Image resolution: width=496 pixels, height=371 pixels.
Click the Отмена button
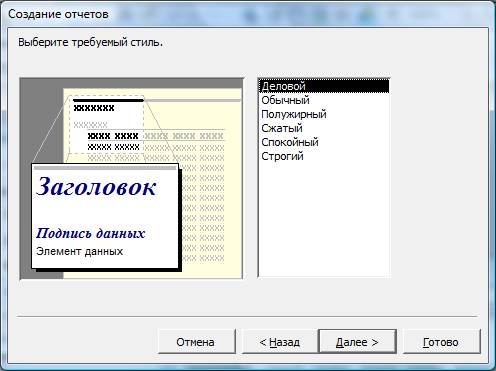[x=197, y=342]
